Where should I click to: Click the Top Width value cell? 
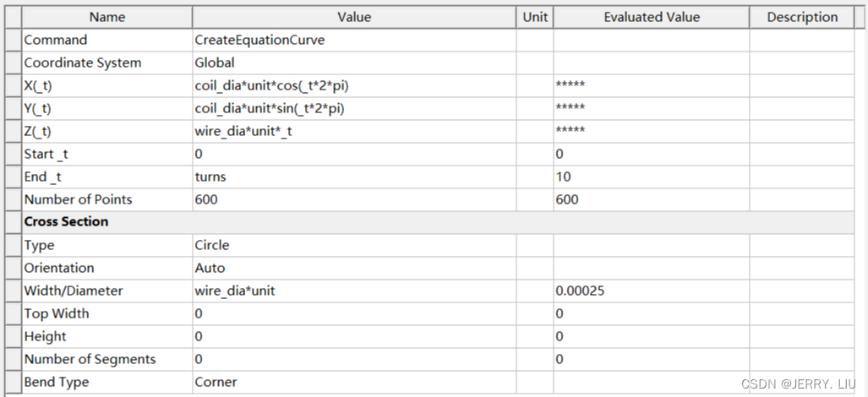point(354,313)
